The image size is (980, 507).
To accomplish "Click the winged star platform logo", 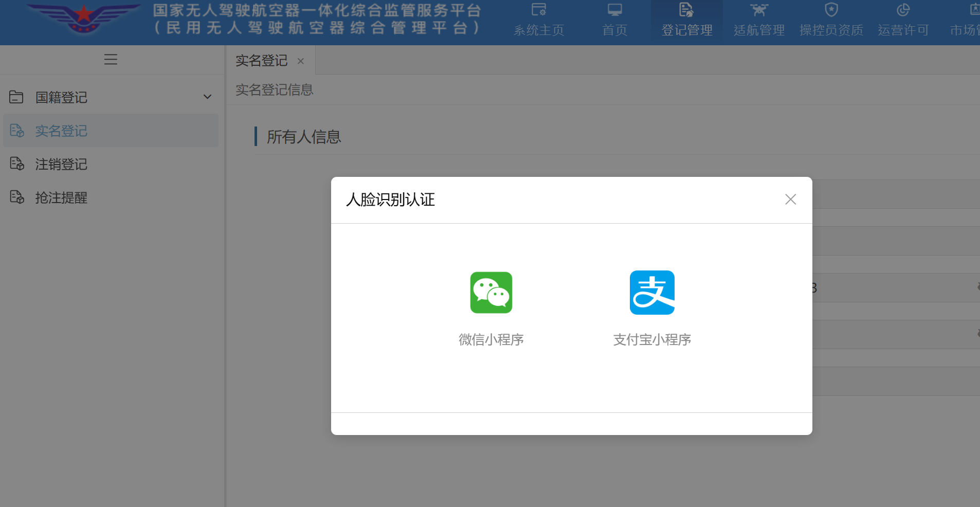I will tap(84, 18).
